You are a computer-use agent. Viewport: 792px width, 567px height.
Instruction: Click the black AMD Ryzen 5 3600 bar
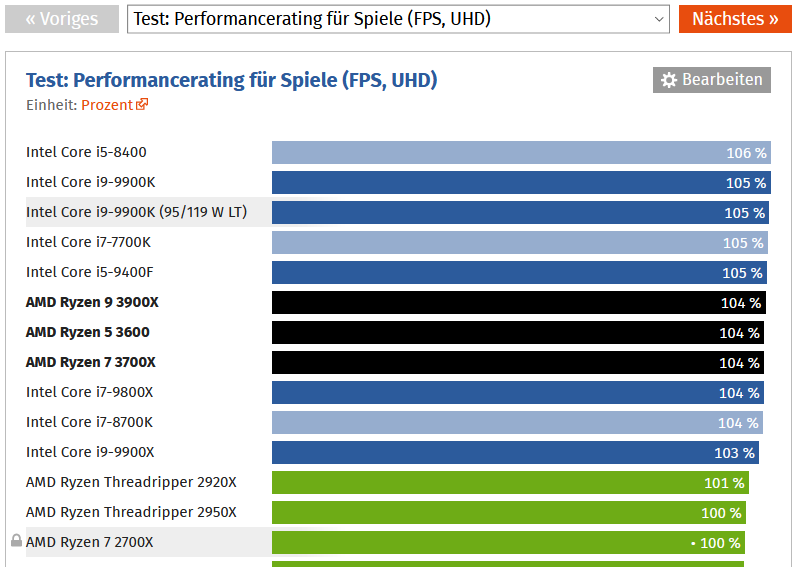tap(518, 333)
